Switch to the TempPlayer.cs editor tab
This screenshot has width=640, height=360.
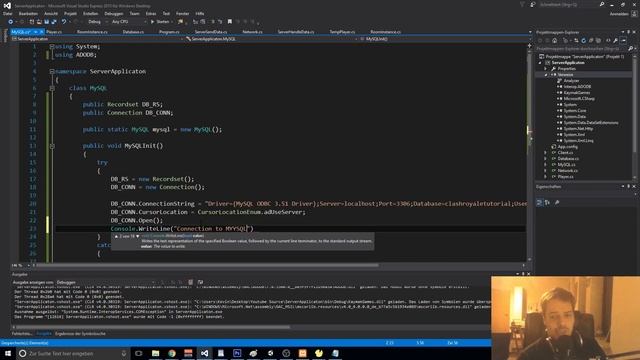point(342,32)
